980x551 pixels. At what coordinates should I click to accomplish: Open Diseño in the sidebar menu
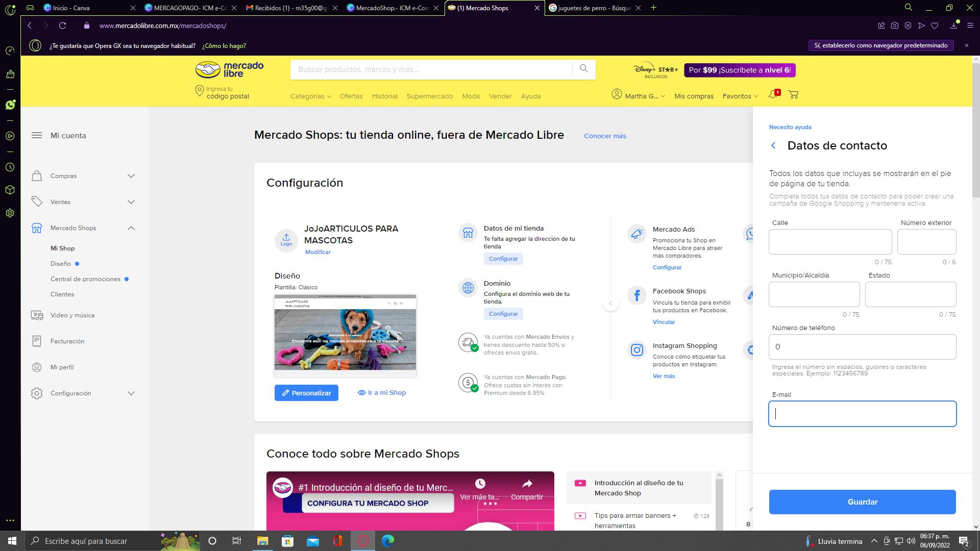pyautogui.click(x=61, y=264)
